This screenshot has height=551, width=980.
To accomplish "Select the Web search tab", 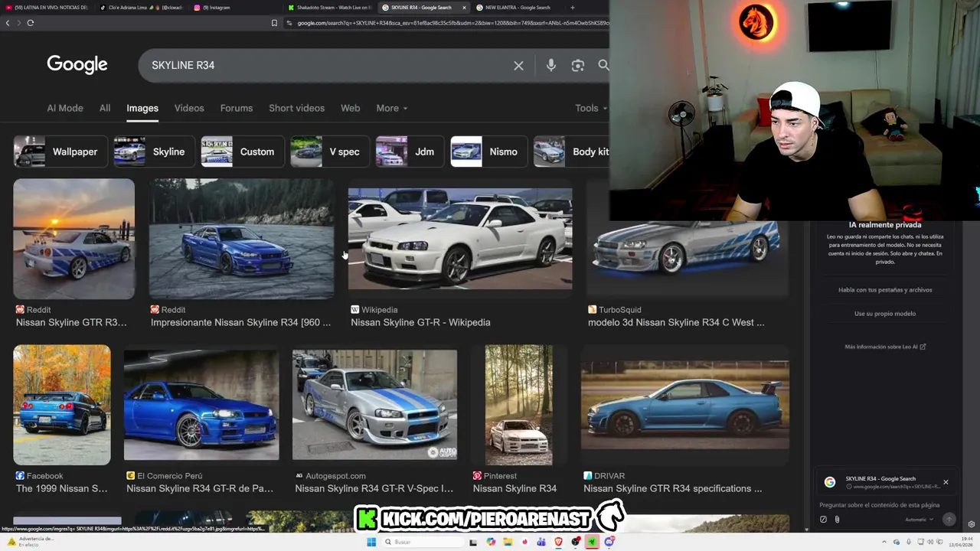I will click(350, 108).
